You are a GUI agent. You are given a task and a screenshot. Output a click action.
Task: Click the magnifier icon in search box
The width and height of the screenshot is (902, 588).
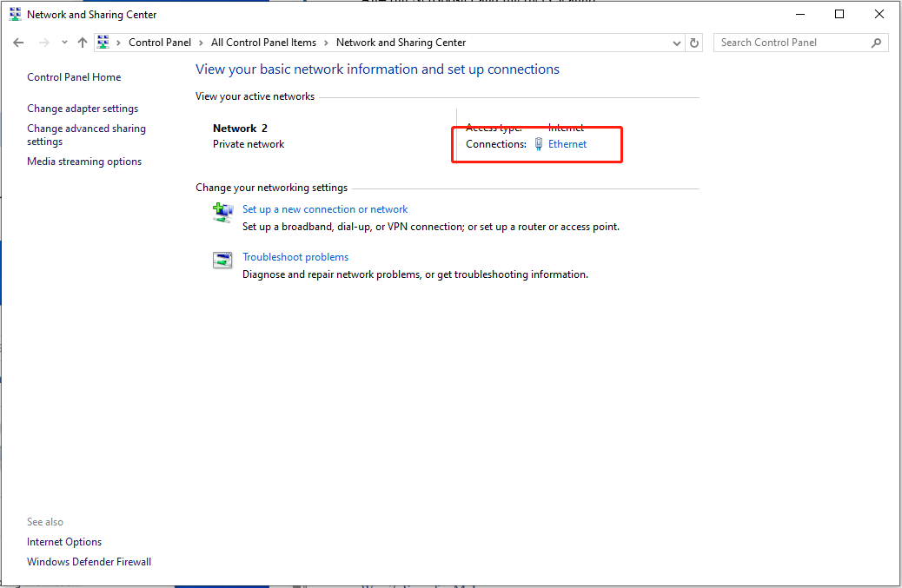coord(876,43)
